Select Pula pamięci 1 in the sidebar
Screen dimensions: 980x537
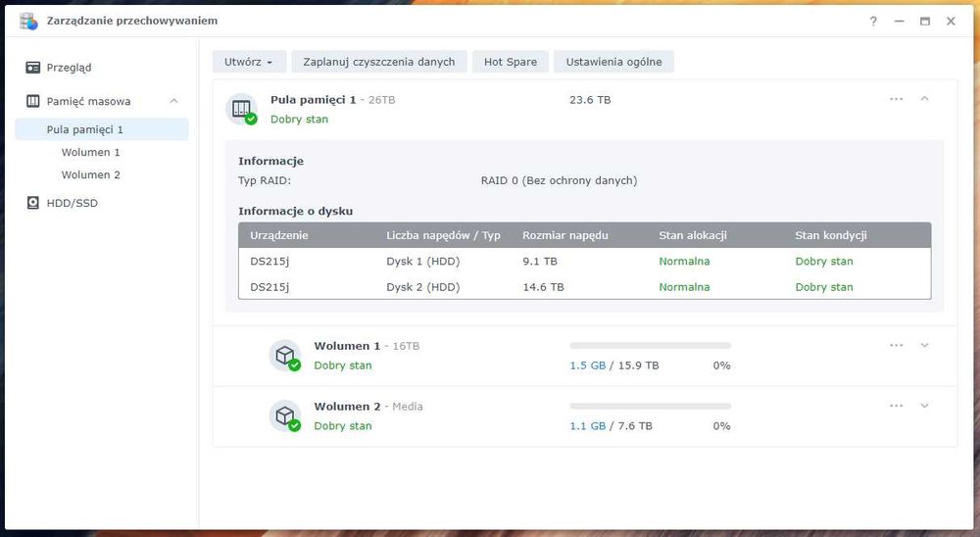pos(101,129)
